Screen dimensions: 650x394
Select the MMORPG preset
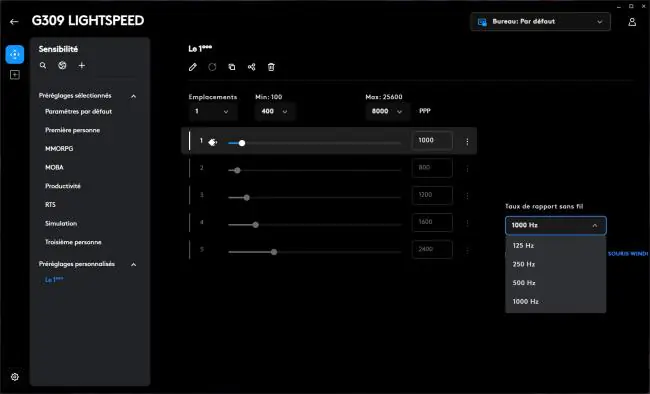[x=59, y=148]
